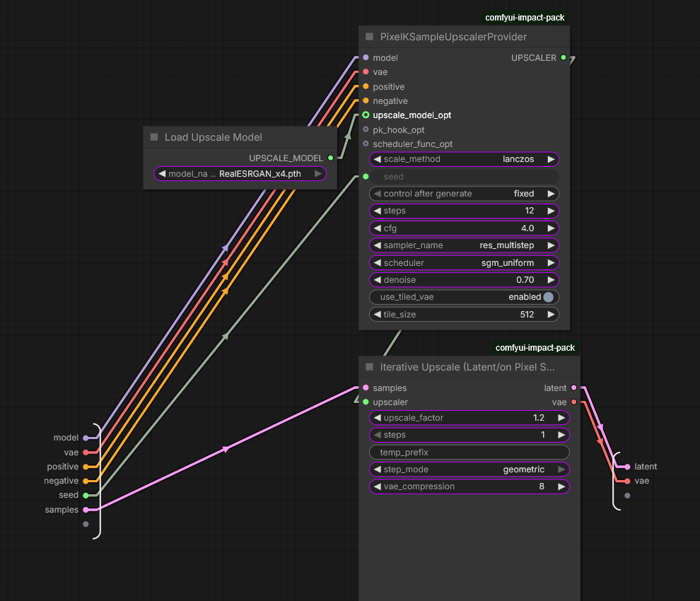
Task: Click the positive input socket on PixelKSampleUpscalerProvider
Action: 366,87
